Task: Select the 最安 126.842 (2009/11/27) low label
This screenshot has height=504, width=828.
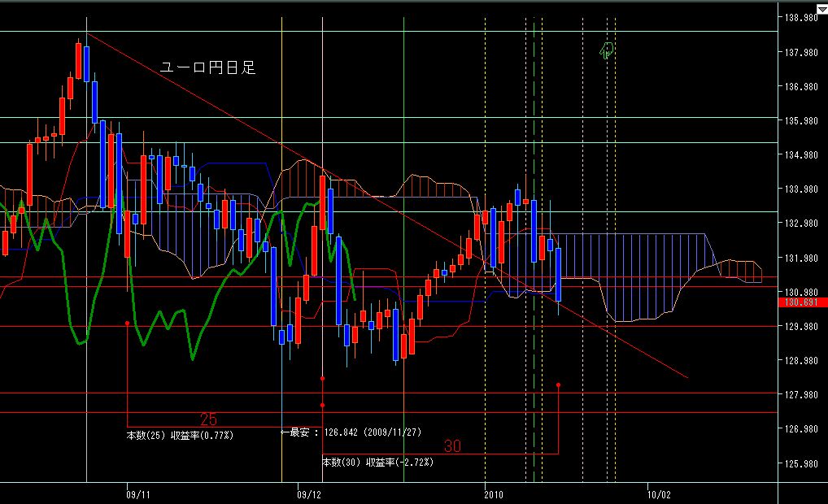Action: click(x=351, y=432)
